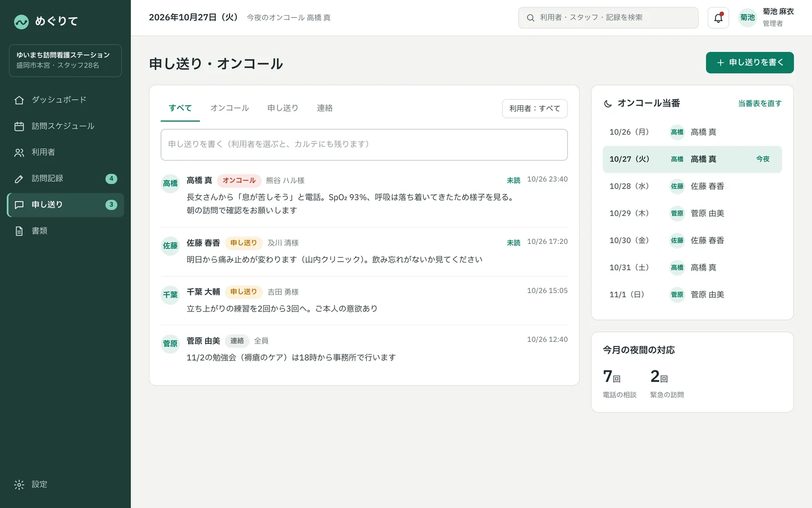The width and height of the screenshot is (812, 508).
Task: Click the 10/28（水）佐藤 春香 row
Action: (x=692, y=186)
